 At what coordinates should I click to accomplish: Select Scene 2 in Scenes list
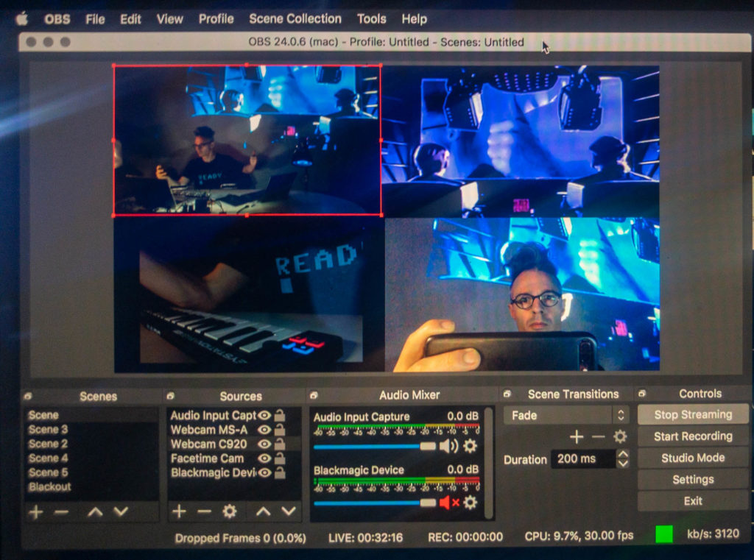pos(48,444)
